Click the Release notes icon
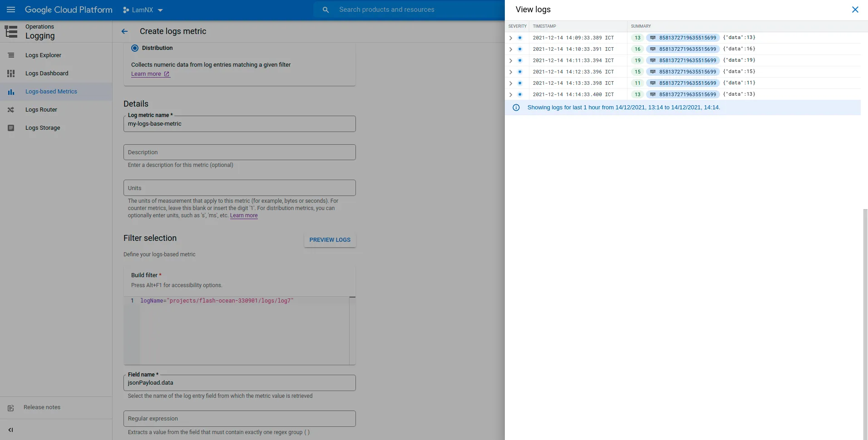The image size is (868, 440). (x=11, y=408)
